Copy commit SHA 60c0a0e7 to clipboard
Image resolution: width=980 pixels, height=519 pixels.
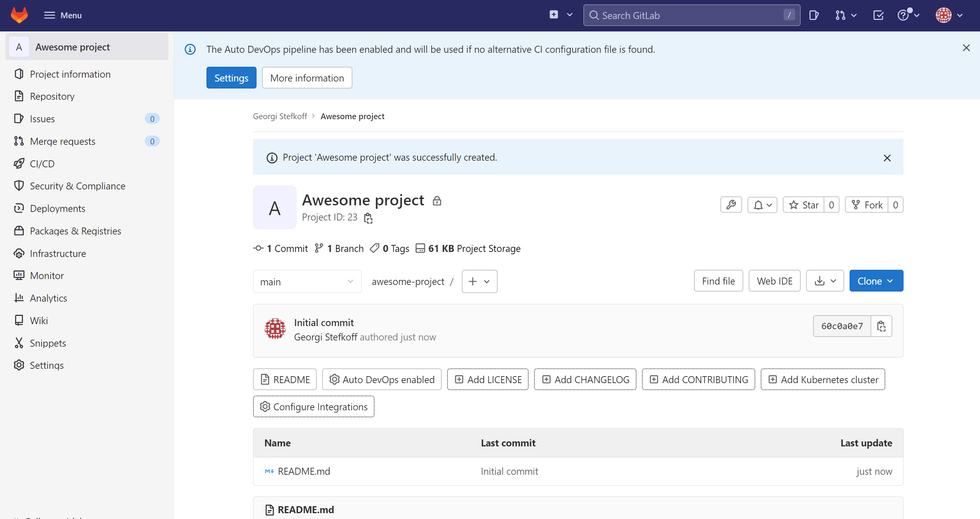[x=881, y=326]
